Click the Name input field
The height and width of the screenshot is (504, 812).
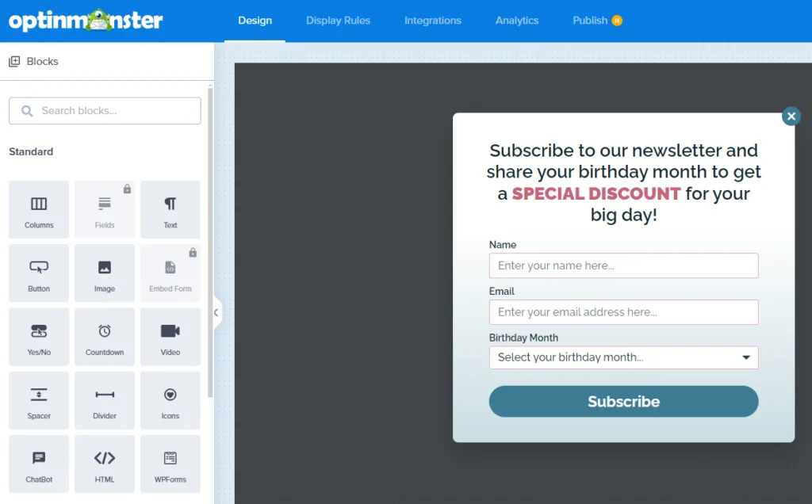(623, 265)
